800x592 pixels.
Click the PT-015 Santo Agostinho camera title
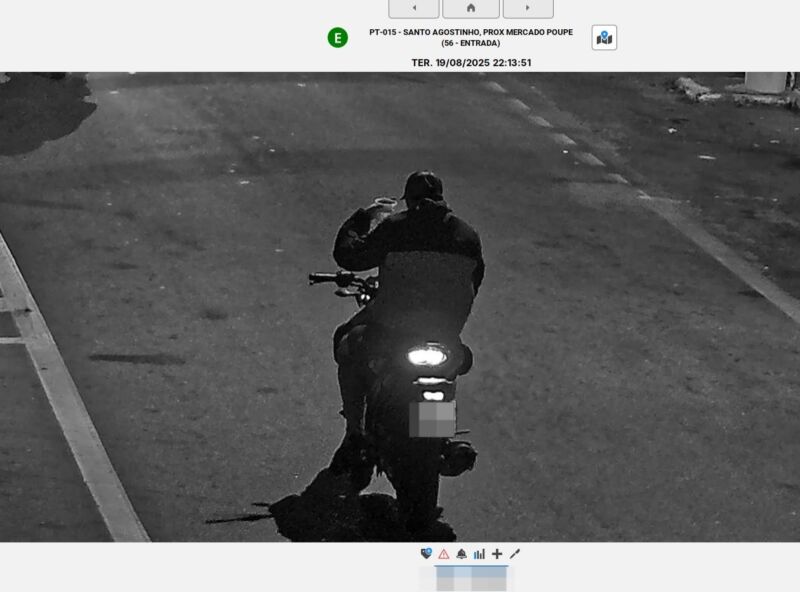(x=470, y=32)
